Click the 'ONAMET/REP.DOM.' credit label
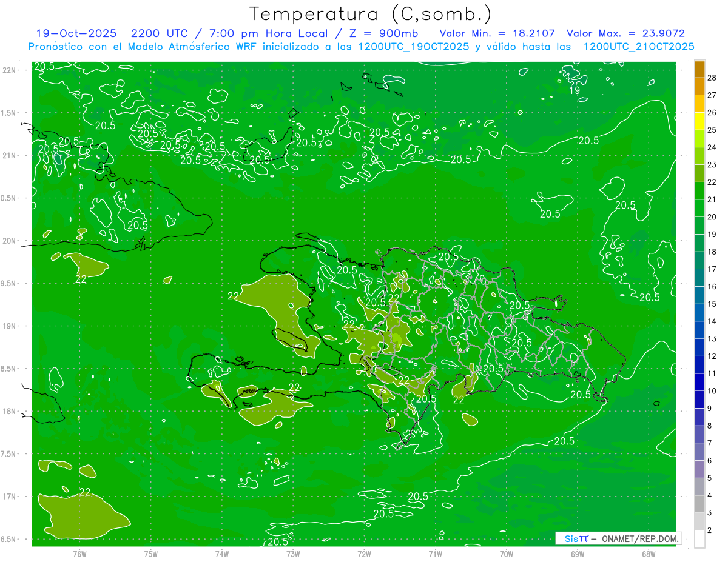Screen dimensions: 728x562 pyautogui.click(x=639, y=538)
